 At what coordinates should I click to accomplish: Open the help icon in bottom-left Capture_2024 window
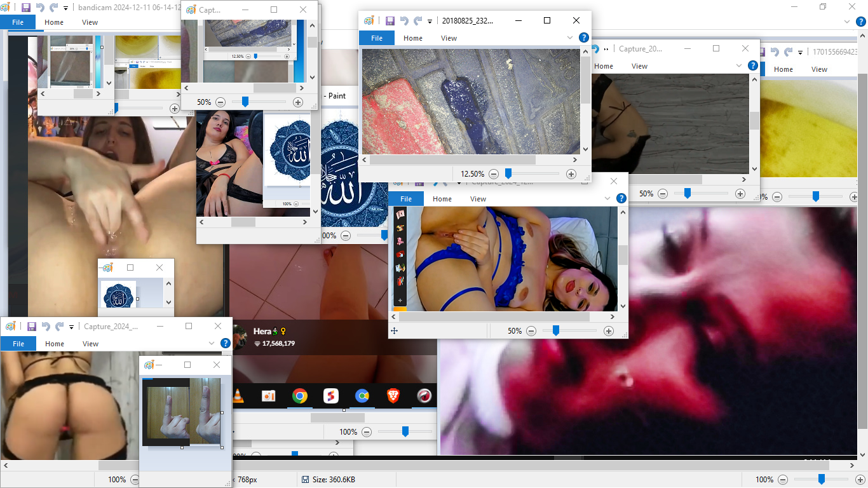(x=225, y=343)
